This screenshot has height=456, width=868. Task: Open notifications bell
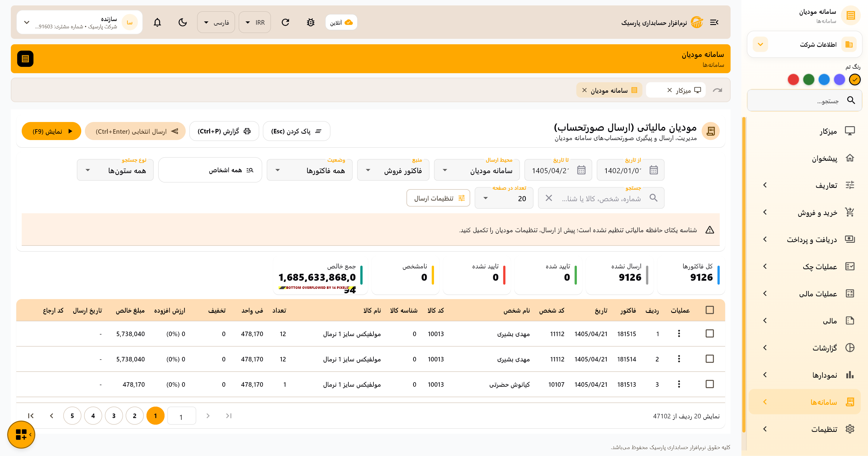click(x=157, y=22)
